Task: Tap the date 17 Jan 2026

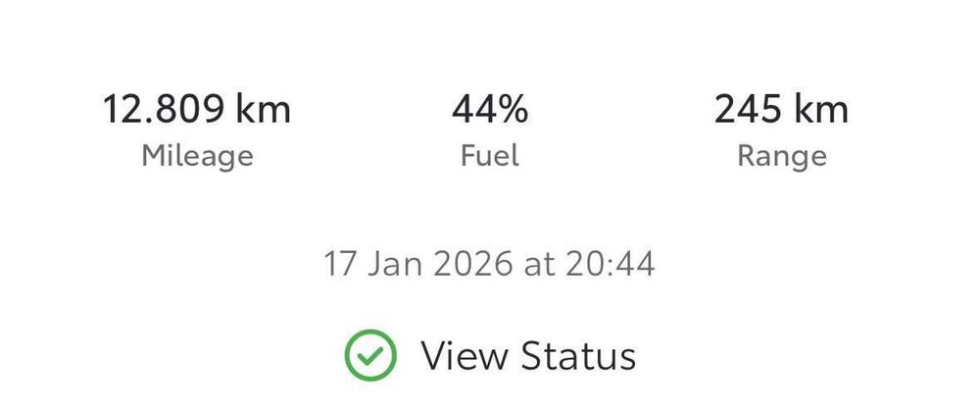Action: [406, 263]
